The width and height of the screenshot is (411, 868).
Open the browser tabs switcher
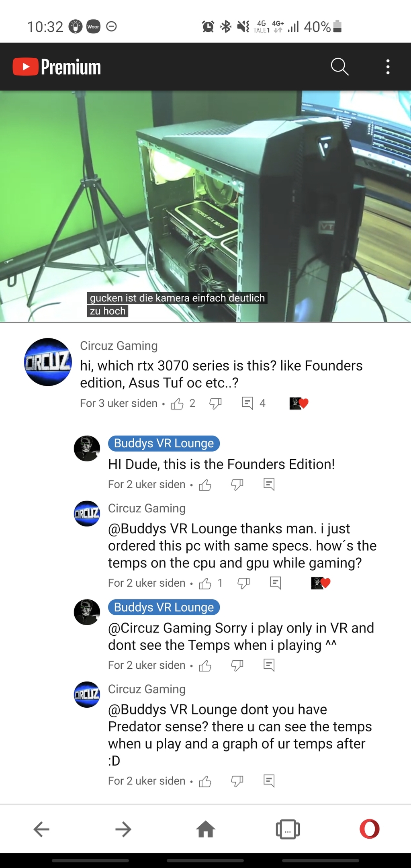288,829
